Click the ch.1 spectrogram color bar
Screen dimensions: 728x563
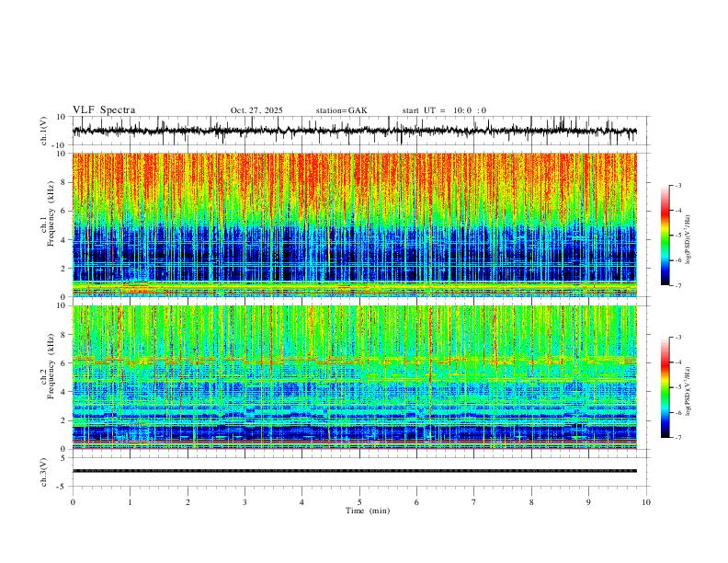pos(665,236)
